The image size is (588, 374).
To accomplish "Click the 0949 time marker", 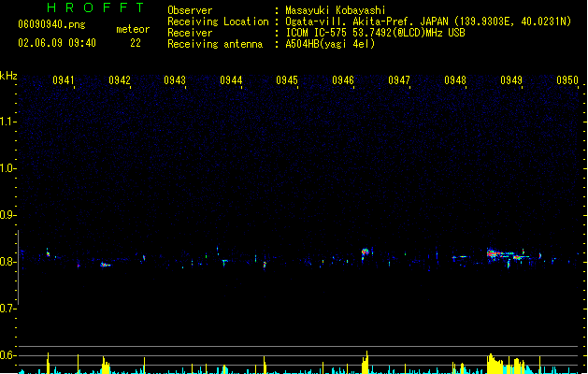I will 511,80.
